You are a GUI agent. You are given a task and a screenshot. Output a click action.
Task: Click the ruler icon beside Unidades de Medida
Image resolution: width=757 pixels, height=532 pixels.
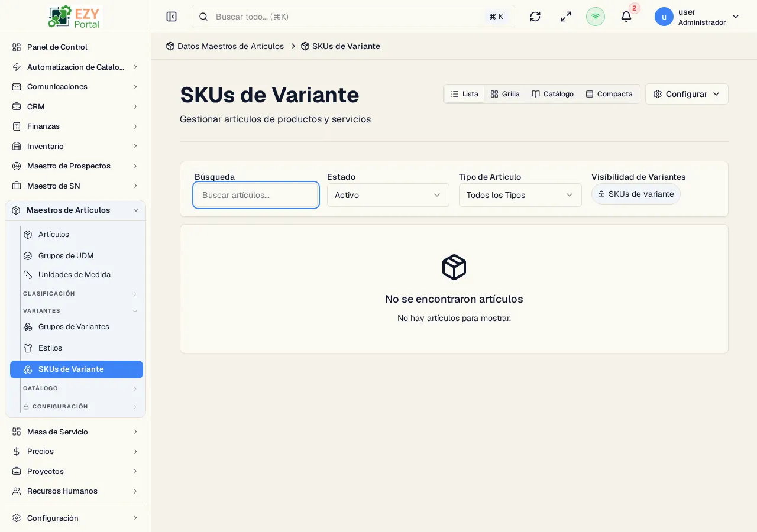(x=28, y=275)
